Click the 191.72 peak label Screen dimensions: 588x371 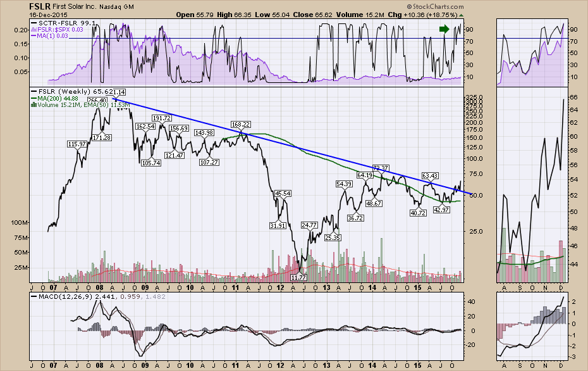162,118
